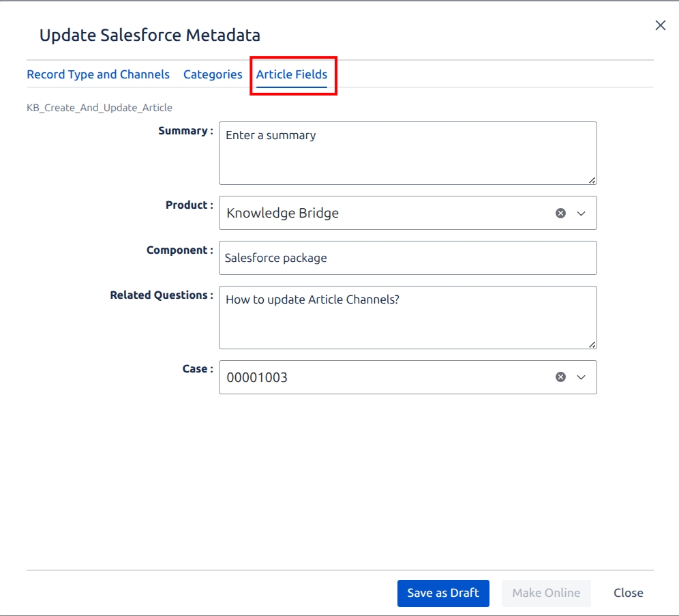
Task: Click the Case field label
Action: [x=198, y=368]
